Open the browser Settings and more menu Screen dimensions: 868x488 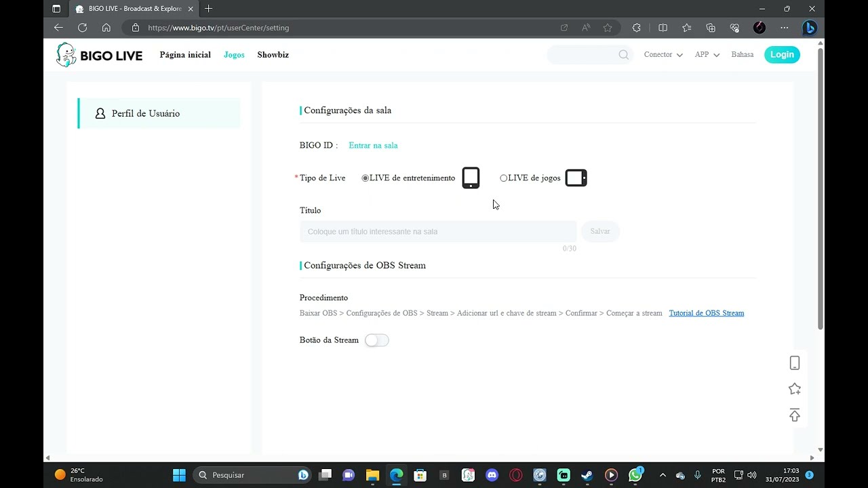pyautogui.click(x=784, y=28)
